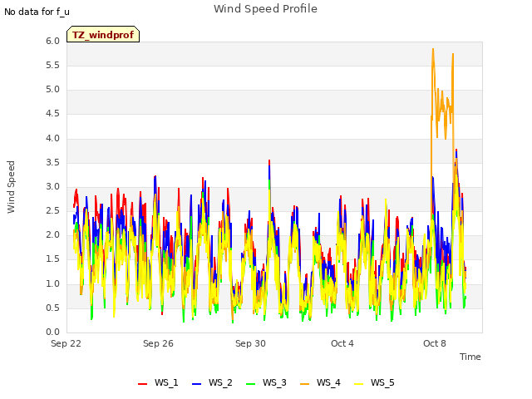Click the Wind Speed y-axis label
Screen dimensions: 532x399
(x=11, y=187)
